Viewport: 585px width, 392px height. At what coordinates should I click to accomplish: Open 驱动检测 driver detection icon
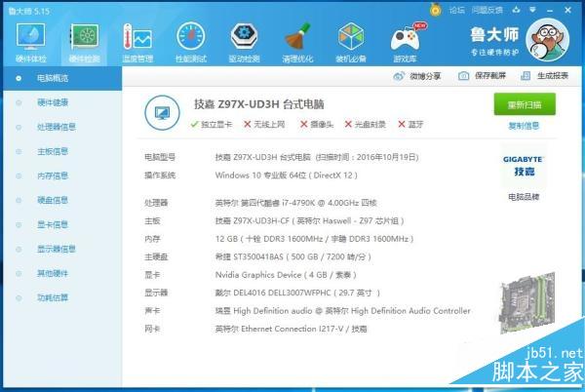click(x=245, y=43)
